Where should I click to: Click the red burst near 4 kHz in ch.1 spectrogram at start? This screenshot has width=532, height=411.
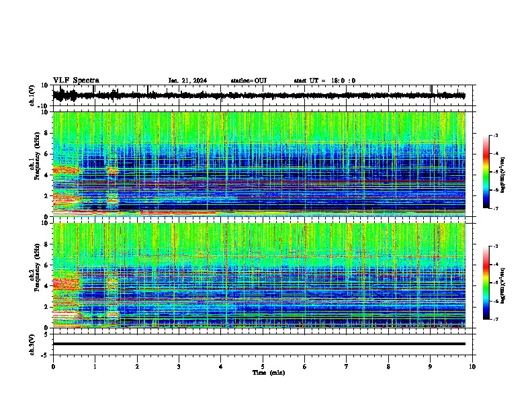[66, 169]
